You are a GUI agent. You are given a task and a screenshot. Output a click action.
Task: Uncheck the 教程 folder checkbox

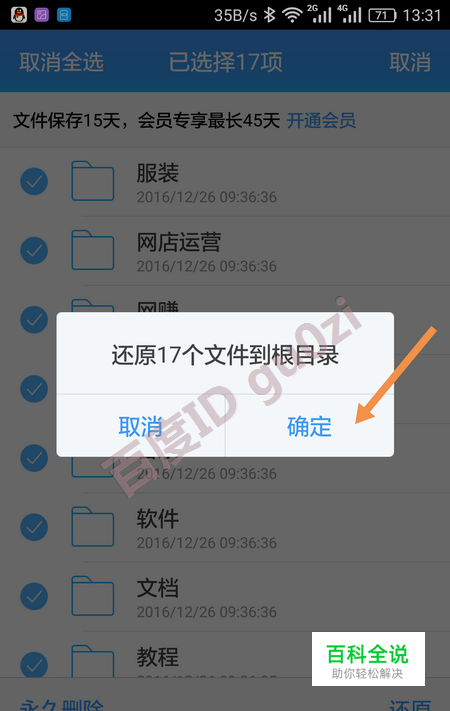[34, 665]
